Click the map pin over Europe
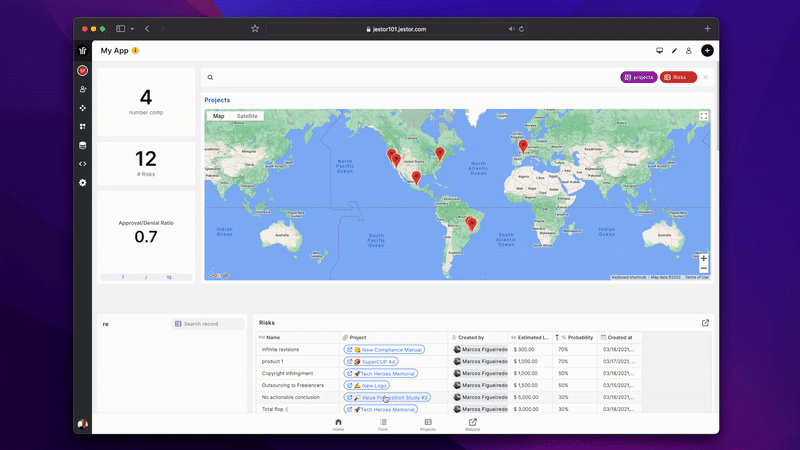Viewport: 800px width, 450px height. [523, 146]
